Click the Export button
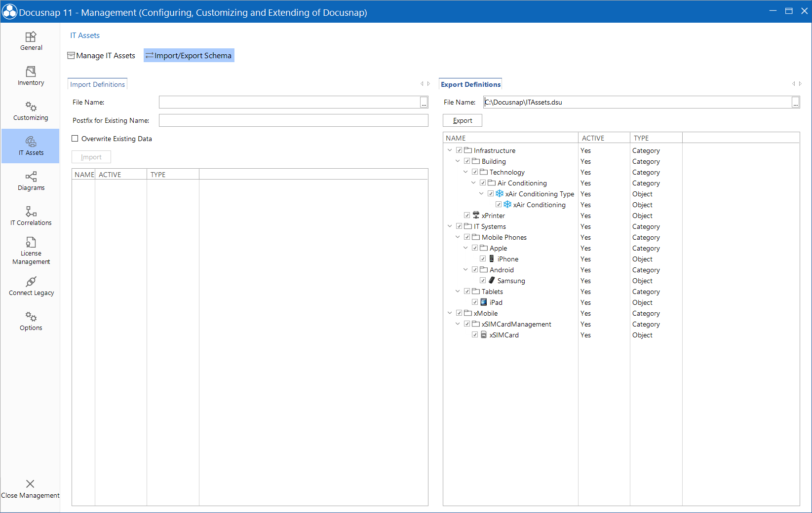 462,120
